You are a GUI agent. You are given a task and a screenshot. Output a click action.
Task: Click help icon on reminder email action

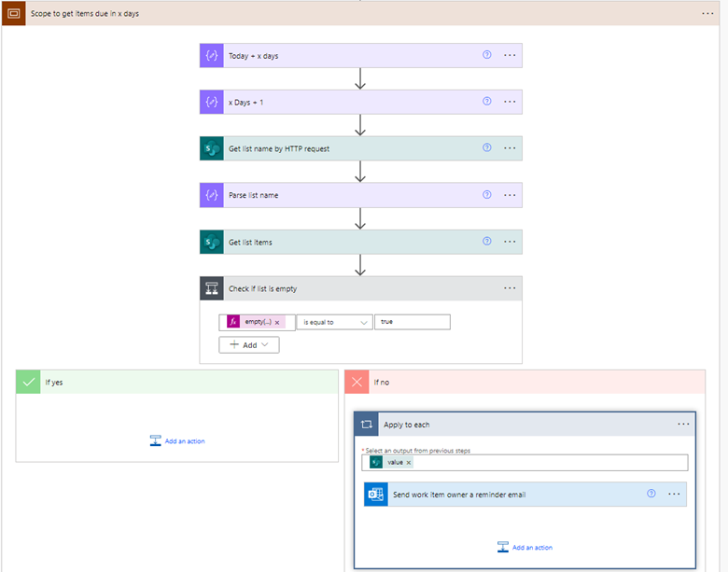point(651,495)
